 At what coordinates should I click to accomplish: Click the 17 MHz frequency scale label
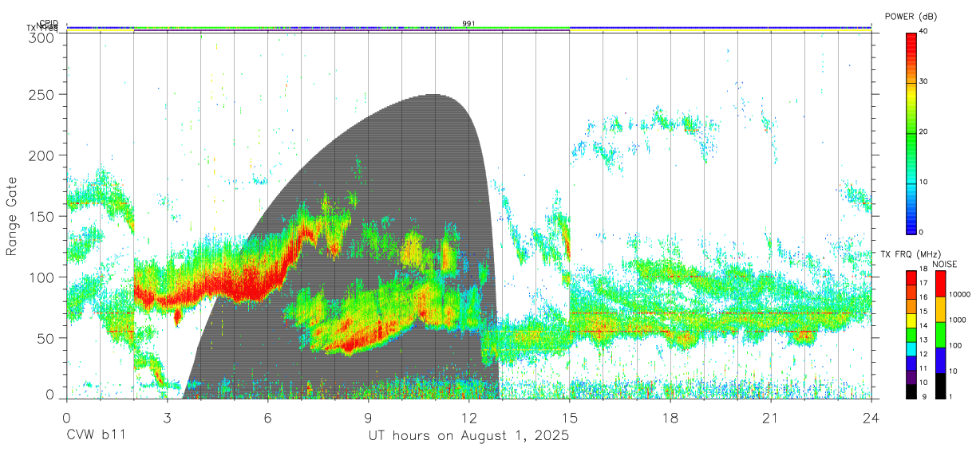[923, 284]
